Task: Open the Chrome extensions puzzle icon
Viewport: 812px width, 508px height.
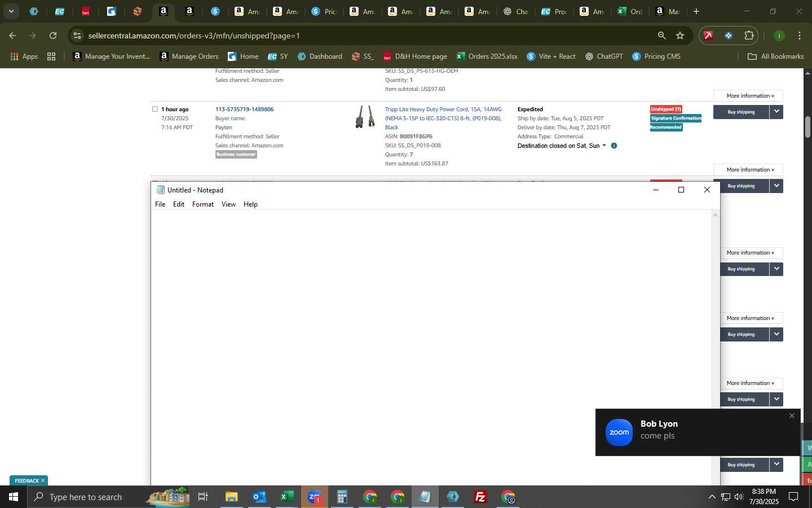Action: point(749,36)
